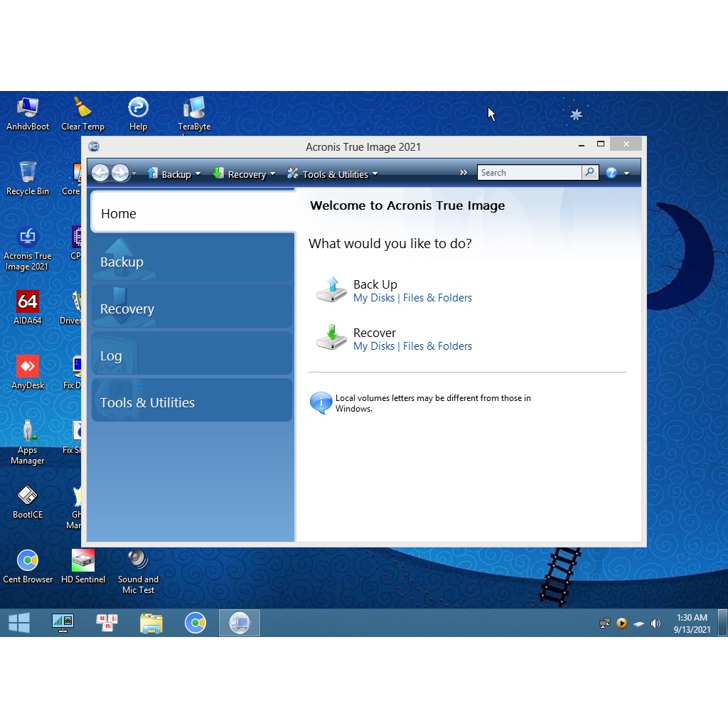Select the Tools & Utilities sidebar tab
The height and width of the screenshot is (728, 728).
click(x=192, y=402)
